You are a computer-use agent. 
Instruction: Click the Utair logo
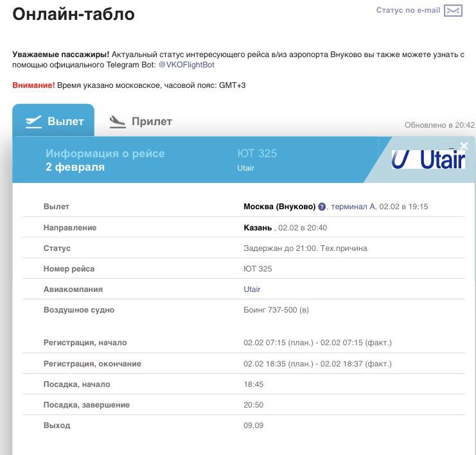coord(428,159)
